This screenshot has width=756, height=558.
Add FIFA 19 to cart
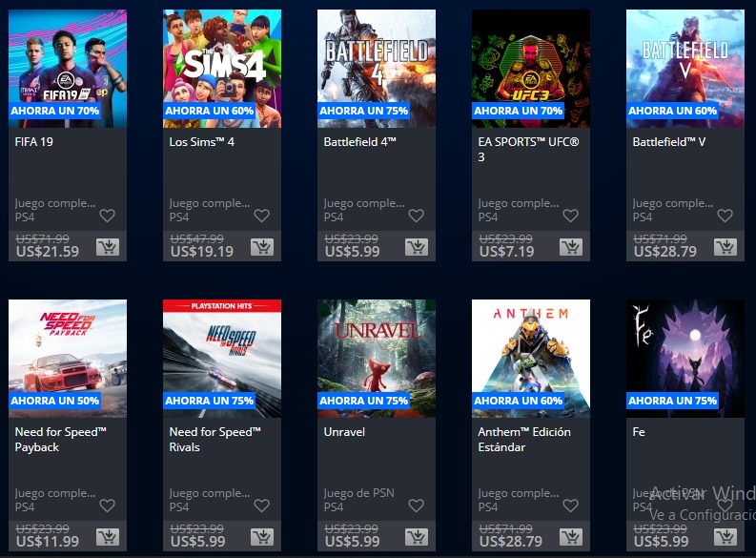pos(108,247)
